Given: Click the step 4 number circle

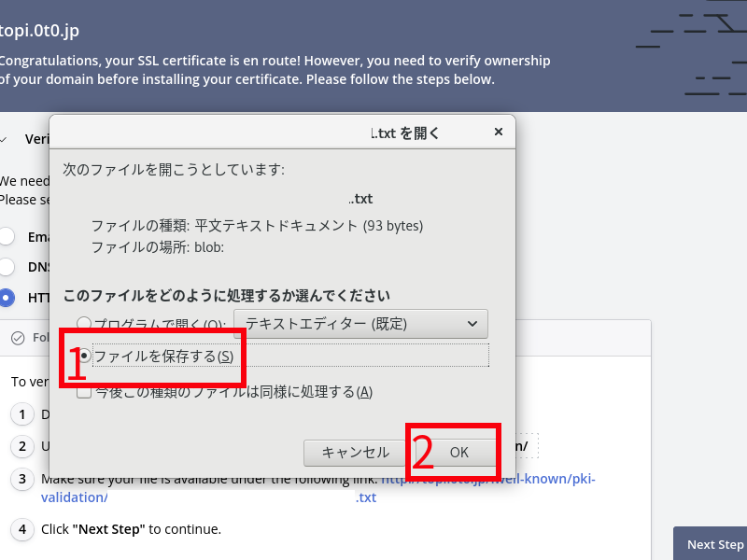Looking at the screenshot, I should point(22,529).
